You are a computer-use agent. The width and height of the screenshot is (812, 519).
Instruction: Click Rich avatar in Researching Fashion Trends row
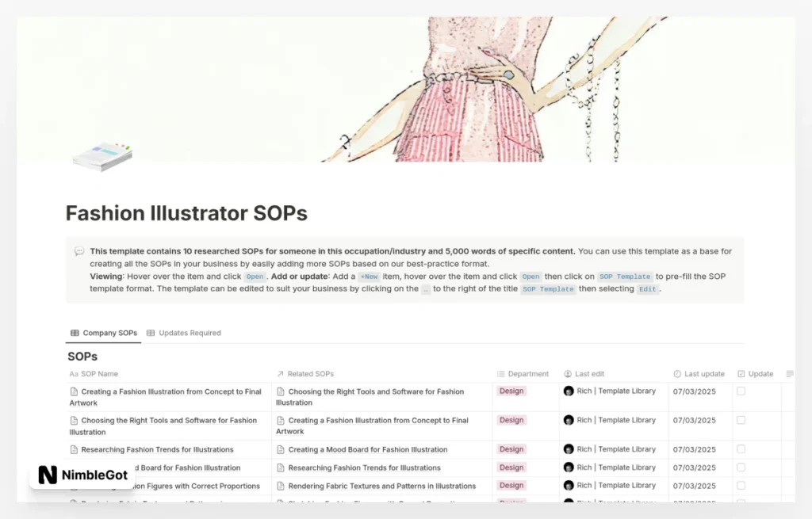coord(569,449)
